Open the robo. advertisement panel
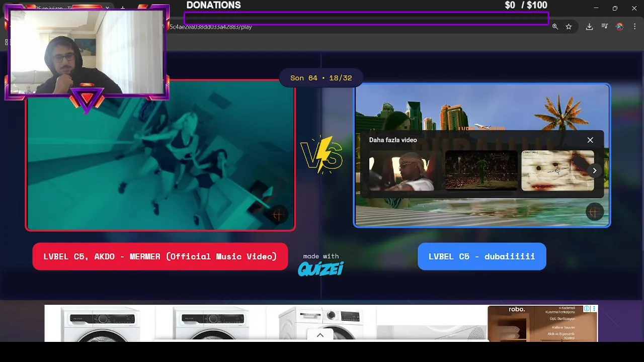Image resolution: width=644 pixels, height=362 pixels. tap(542, 323)
